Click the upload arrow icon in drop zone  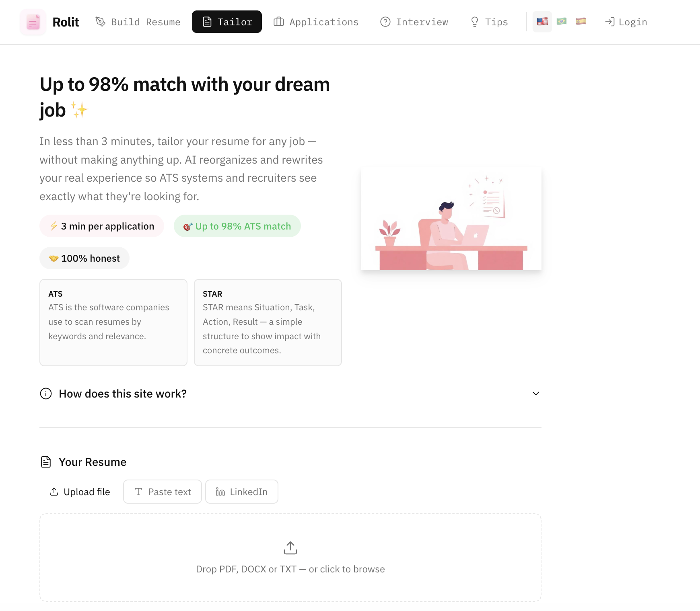point(290,547)
